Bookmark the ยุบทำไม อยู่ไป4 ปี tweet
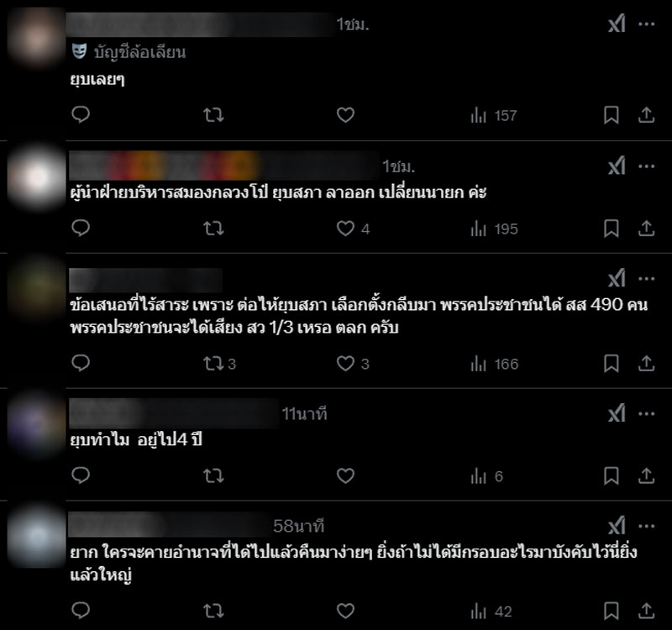This screenshot has height=630, width=672. (x=612, y=475)
